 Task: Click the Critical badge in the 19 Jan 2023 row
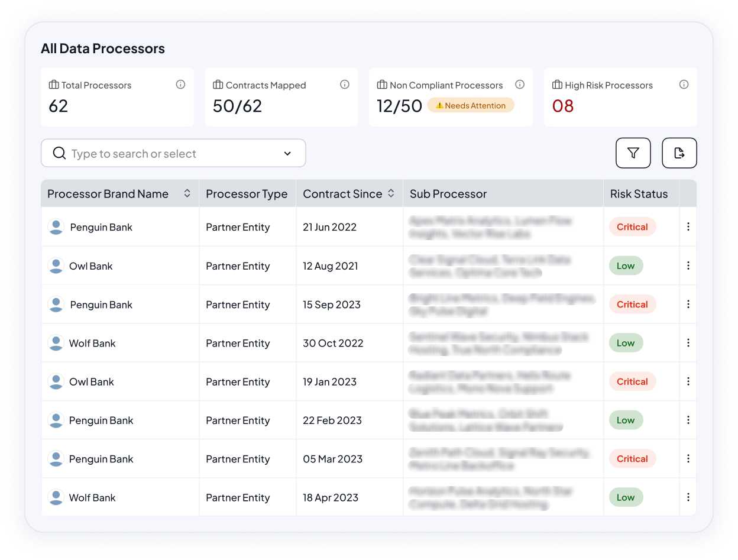pos(633,381)
